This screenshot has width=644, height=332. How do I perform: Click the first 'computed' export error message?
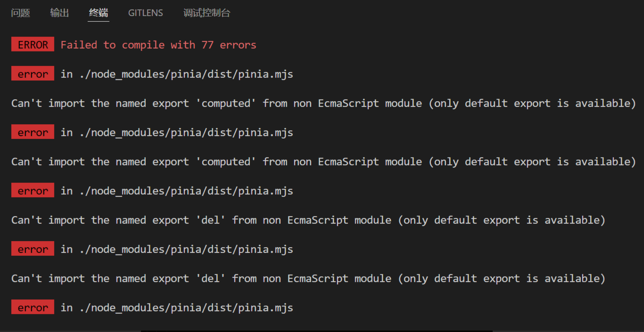[323, 103]
